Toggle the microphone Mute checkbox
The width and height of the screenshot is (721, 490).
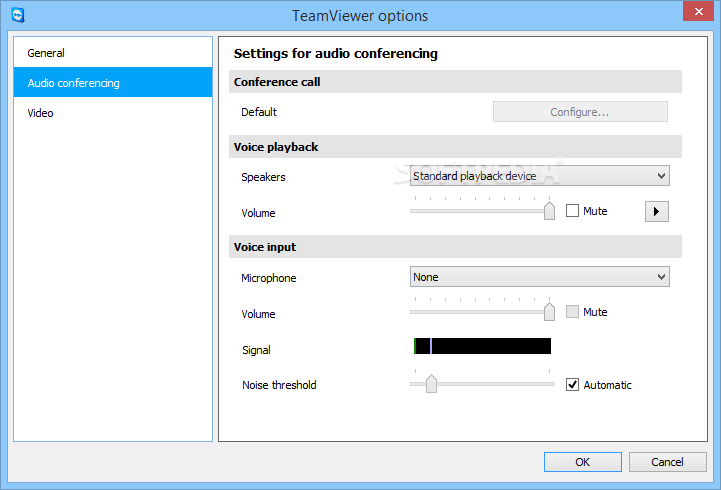click(573, 312)
